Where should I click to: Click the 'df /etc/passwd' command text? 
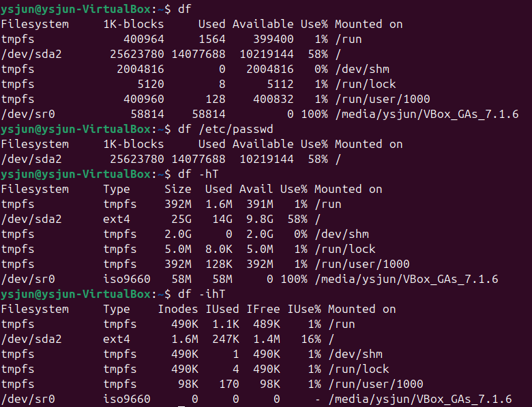click(x=225, y=130)
